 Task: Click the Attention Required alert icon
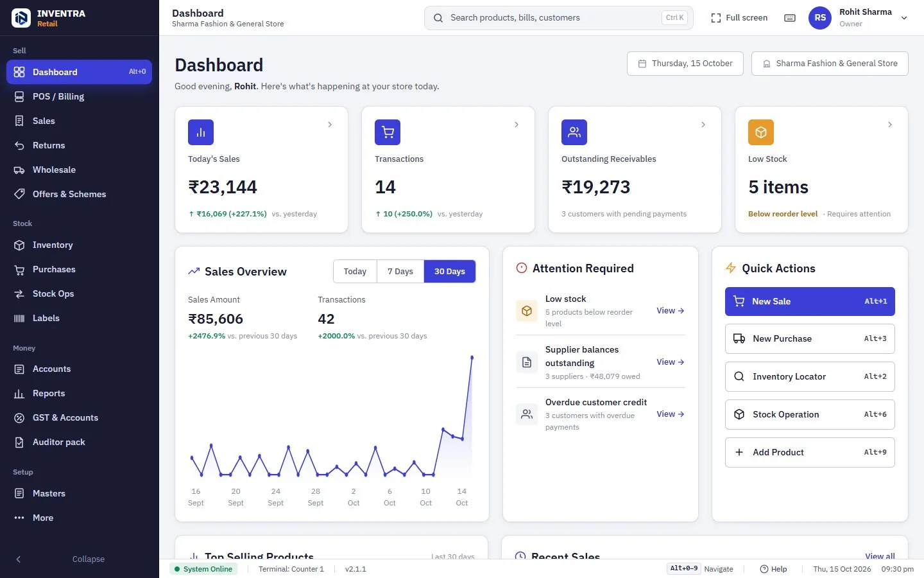pyautogui.click(x=522, y=268)
